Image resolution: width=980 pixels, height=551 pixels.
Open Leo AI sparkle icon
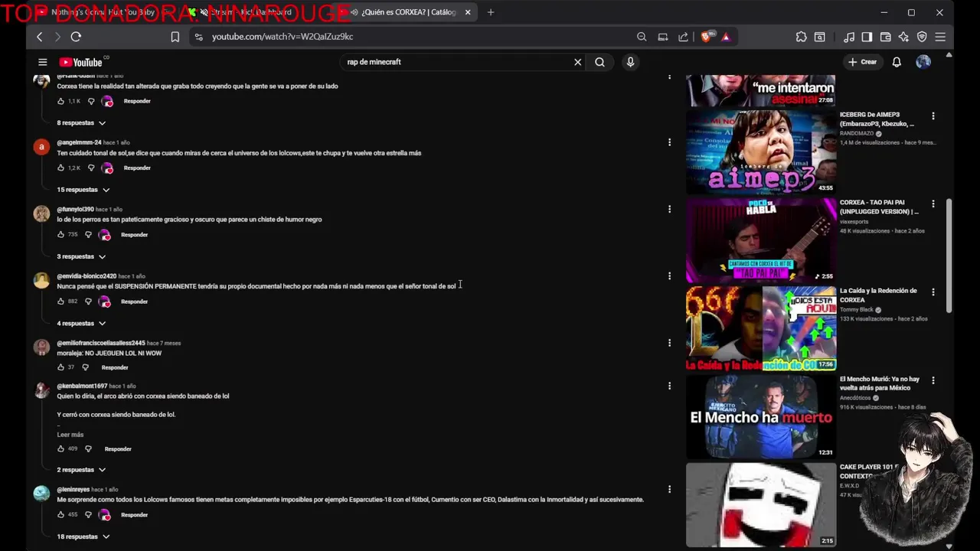[x=903, y=37]
